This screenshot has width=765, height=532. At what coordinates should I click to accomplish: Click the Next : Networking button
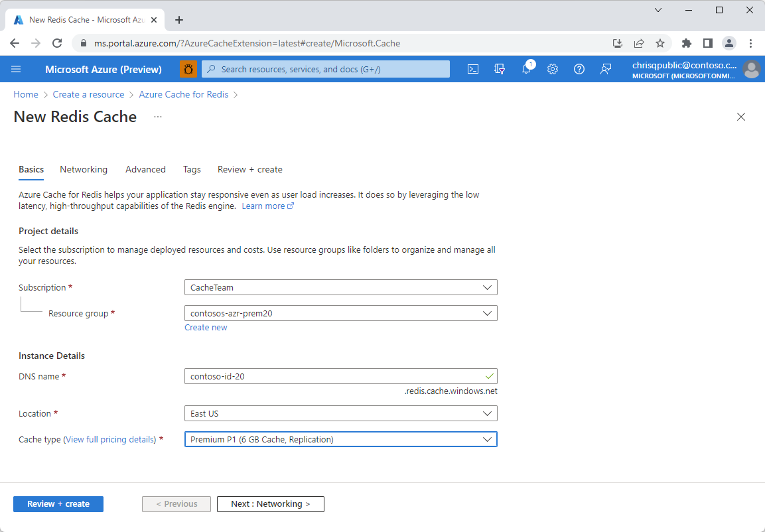point(270,503)
